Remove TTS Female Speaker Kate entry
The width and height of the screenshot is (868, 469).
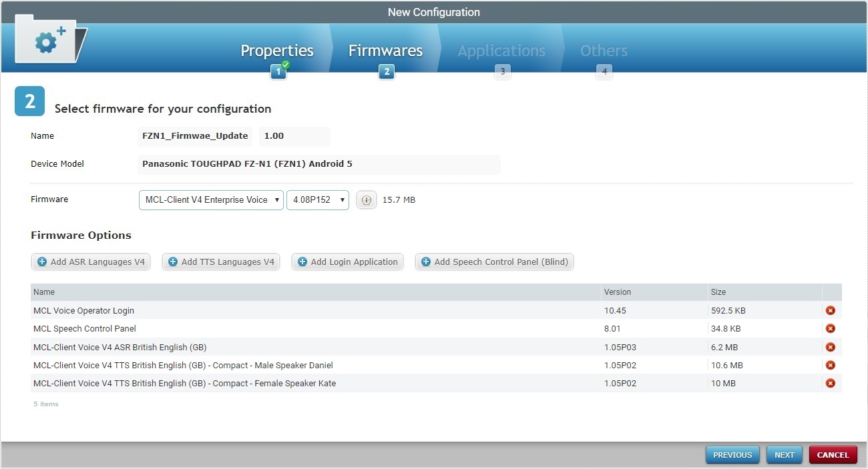(x=829, y=383)
